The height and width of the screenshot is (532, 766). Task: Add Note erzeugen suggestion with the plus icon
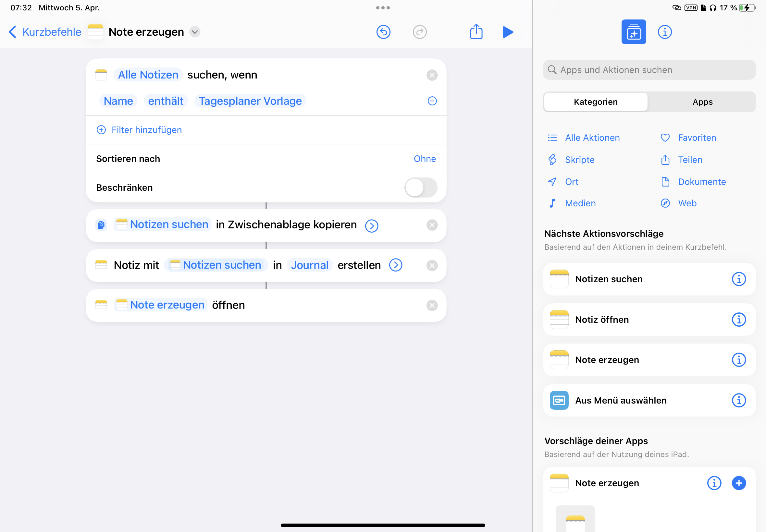click(739, 483)
